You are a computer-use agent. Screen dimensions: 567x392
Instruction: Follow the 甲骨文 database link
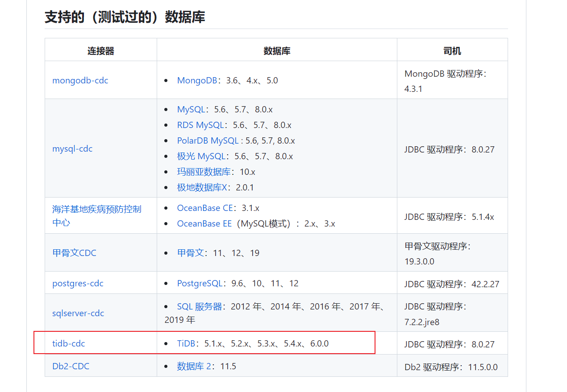(191, 253)
